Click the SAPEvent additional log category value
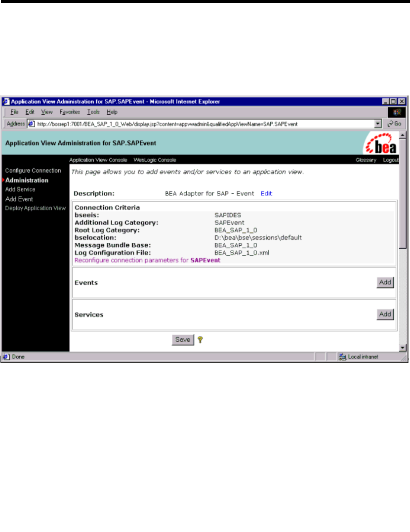Viewport: 410px width, 532px height. (229, 222)
